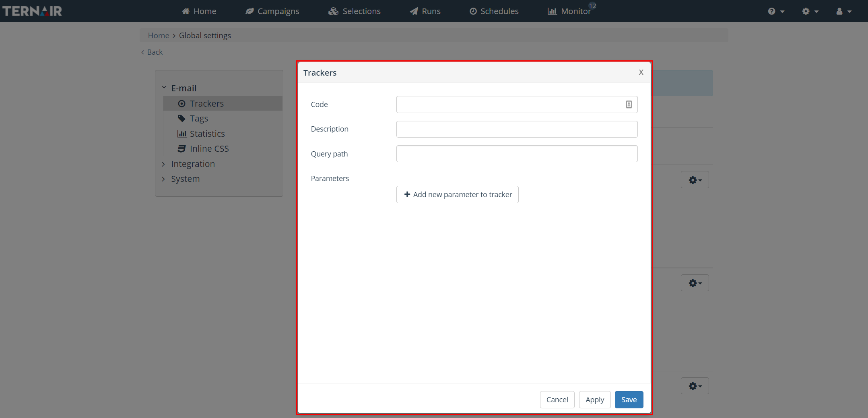Go back using the Back link
This screenshot has width=868, height=418.
coord(152,52)
